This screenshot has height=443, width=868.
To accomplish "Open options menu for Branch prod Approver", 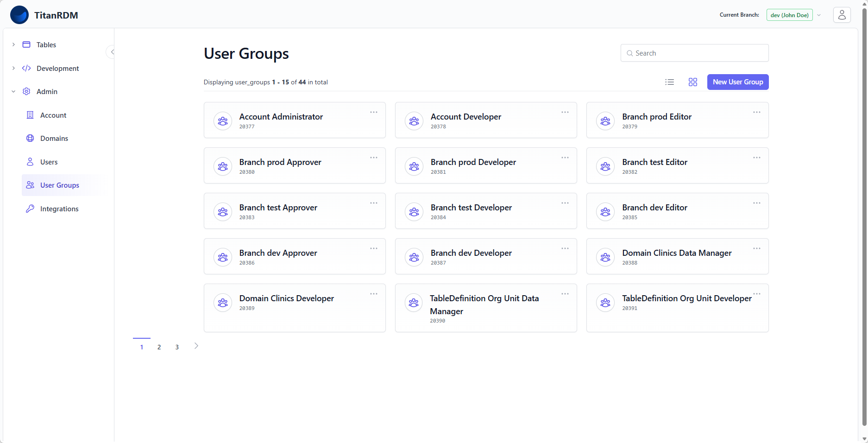I will 374,158.
